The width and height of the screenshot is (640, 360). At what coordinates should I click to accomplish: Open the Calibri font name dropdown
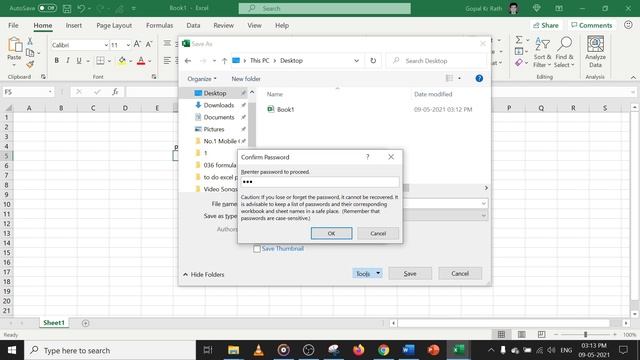point(106,45)
